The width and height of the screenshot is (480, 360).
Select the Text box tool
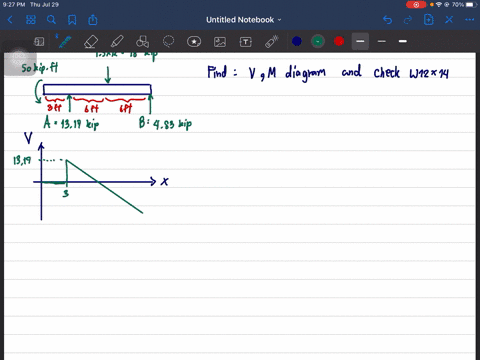(246, 42)
